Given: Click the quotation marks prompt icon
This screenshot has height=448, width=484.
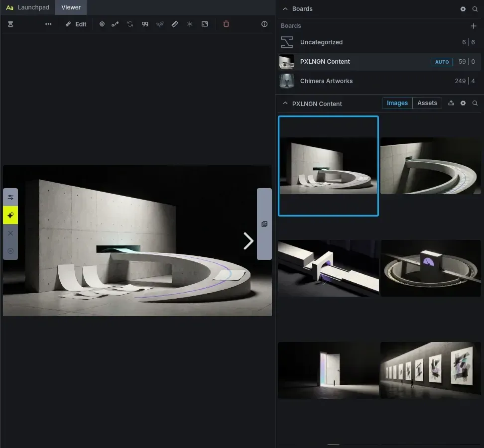Looking at the screenshot, I should coord(145,24).
